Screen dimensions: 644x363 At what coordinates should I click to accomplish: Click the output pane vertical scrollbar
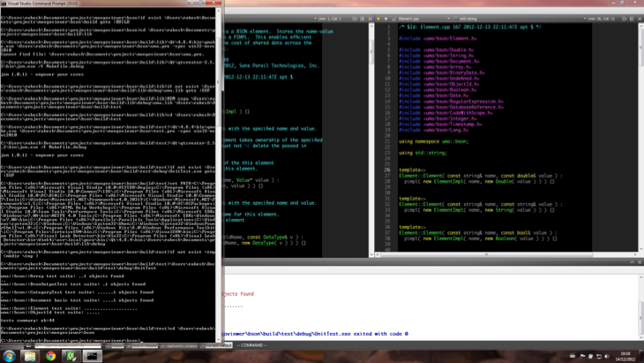tap(641, 307)
